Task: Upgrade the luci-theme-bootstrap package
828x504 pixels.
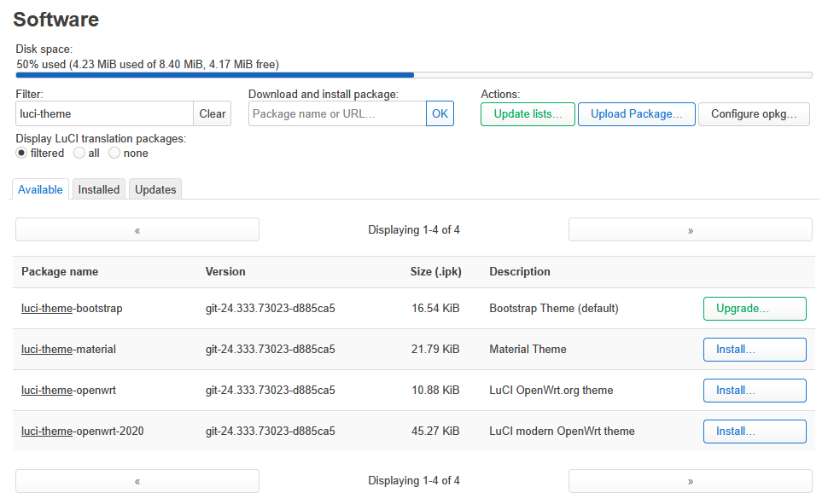Action: 755,309
